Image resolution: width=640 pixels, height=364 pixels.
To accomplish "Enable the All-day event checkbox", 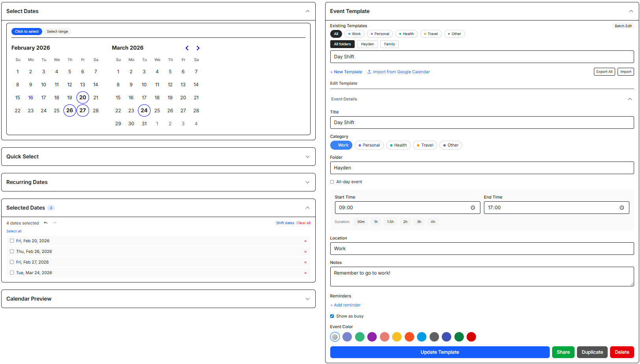I will click(332, 182).
